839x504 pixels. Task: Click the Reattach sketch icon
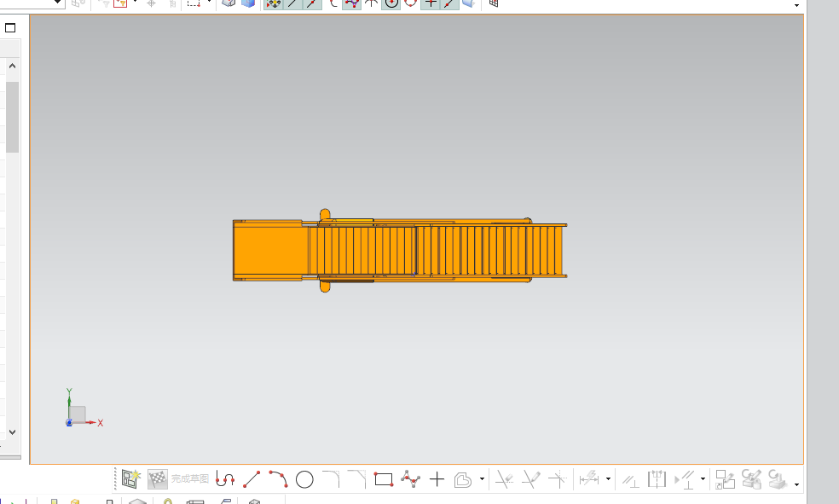click(x=725, y=479)
